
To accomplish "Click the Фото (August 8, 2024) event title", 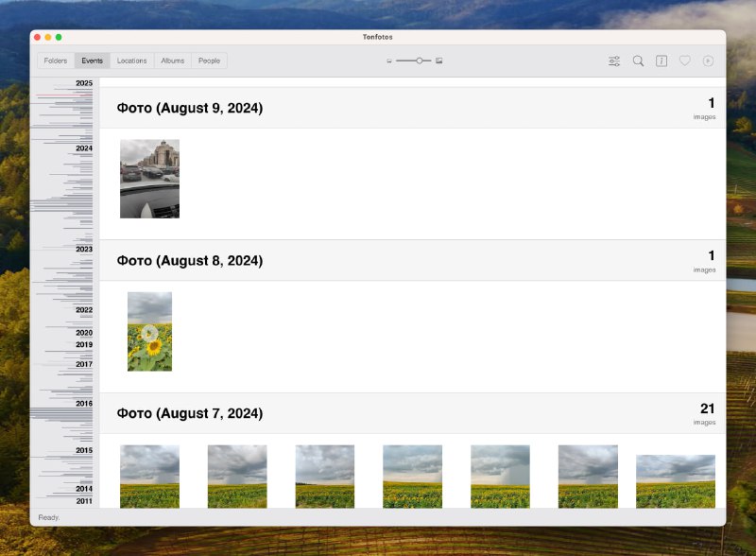I will point(190,261).
